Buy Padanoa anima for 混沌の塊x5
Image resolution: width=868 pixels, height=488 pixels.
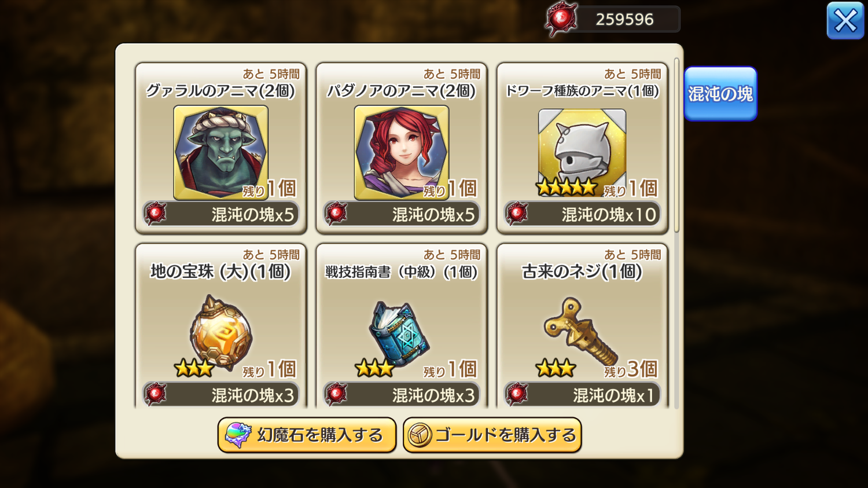click(402, 214)
